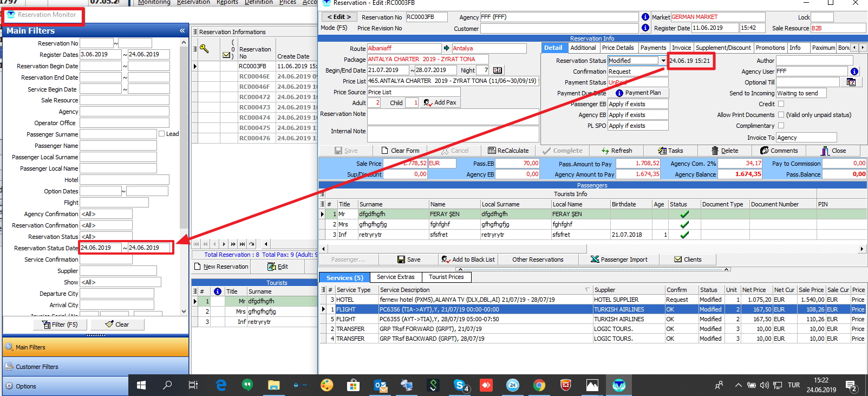Open File Explorer from the taskbar
Image resolution: width=868 pixels, height=396 pixels.
pyautogui.click(x=273, y=386)
